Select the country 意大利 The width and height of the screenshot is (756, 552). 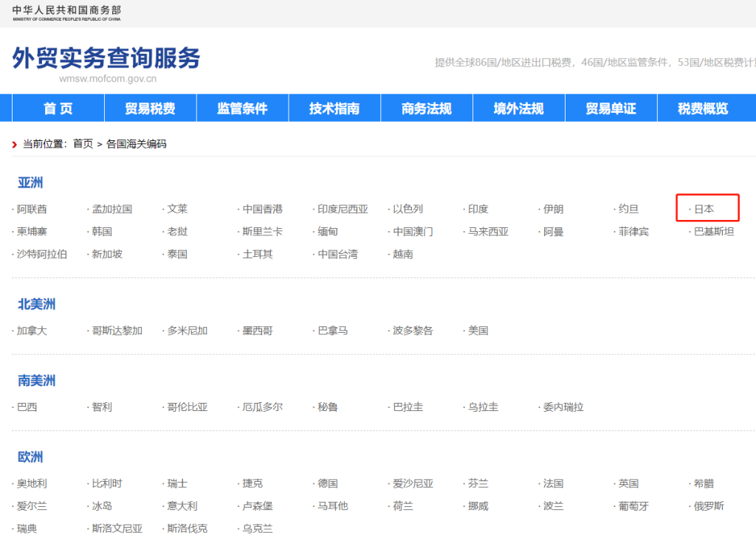182,506
